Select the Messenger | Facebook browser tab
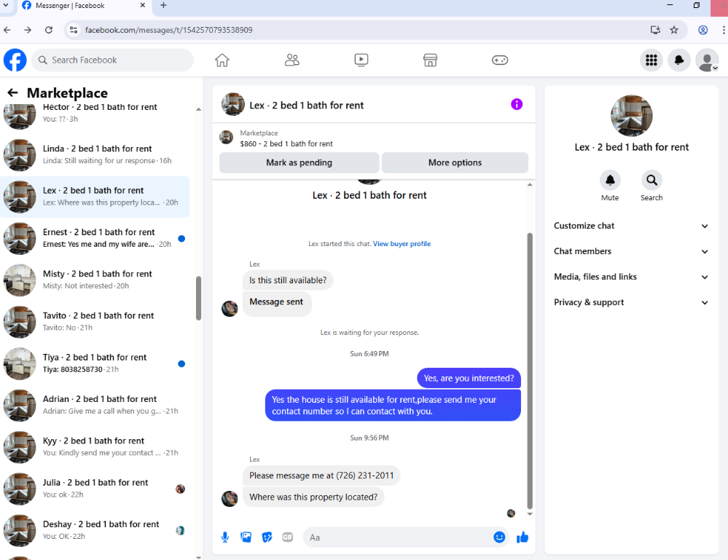This screenshot has width=728, height=560. [84, 6]
